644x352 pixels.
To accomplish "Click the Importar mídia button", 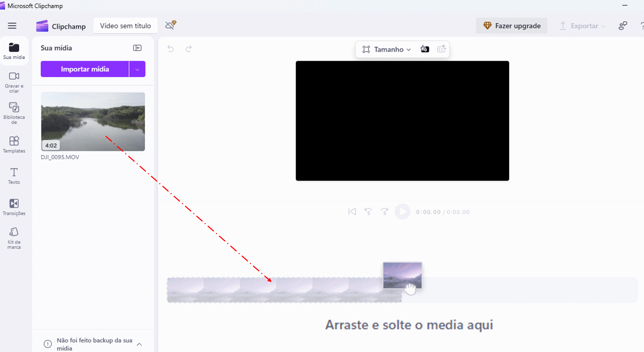I will 85,69.
